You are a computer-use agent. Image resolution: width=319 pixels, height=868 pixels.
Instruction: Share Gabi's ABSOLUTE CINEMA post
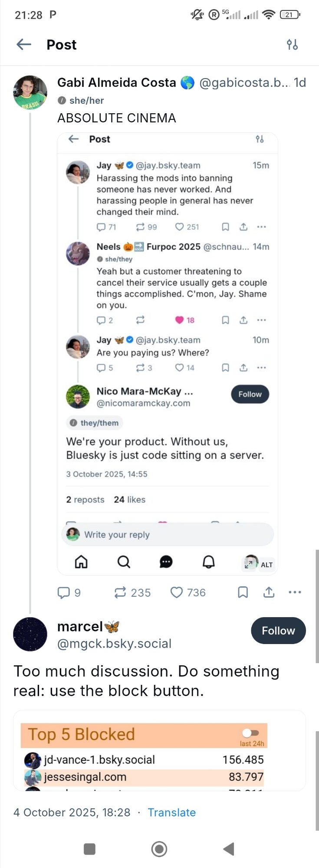pos(269,592)
